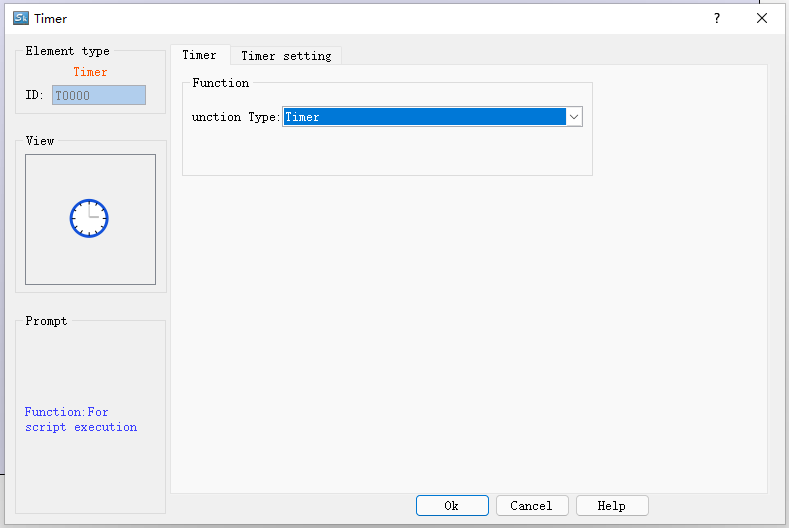Select the highlighted Timer combo box text
This screenshot has height=528, width=789.
424,117
